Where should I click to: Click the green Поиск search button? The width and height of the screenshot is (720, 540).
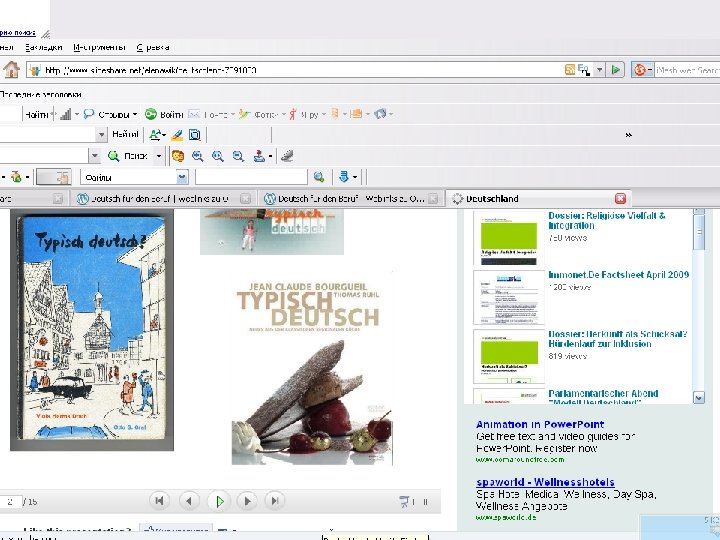tap(128, 156)
